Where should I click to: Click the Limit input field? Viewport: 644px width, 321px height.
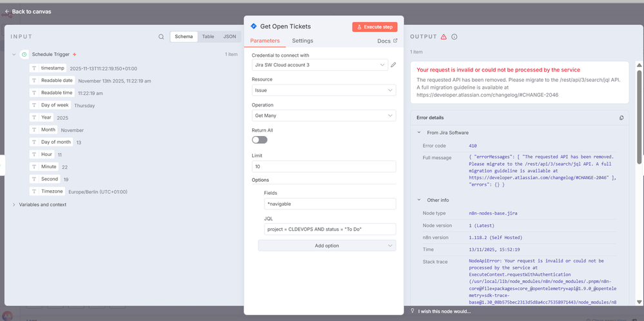324,167
